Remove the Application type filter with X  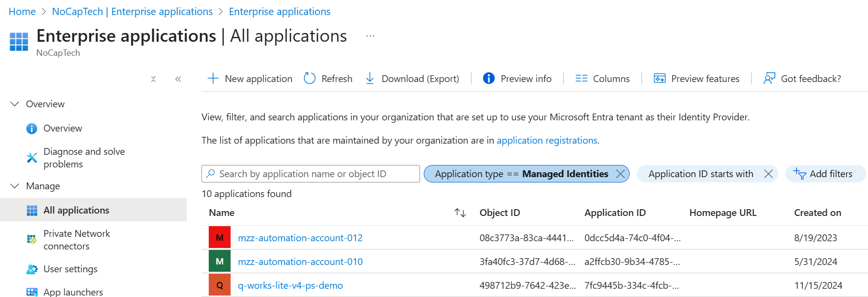point(620,174)
